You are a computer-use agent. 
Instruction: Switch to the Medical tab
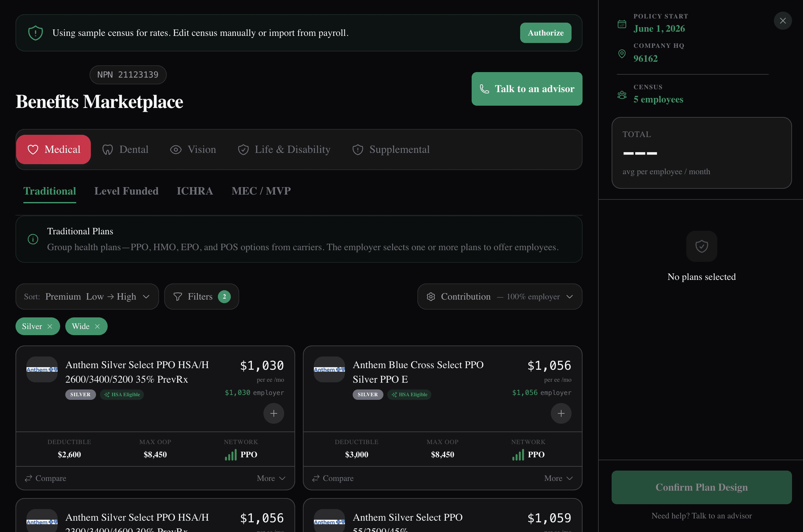[x=54, y=150]
